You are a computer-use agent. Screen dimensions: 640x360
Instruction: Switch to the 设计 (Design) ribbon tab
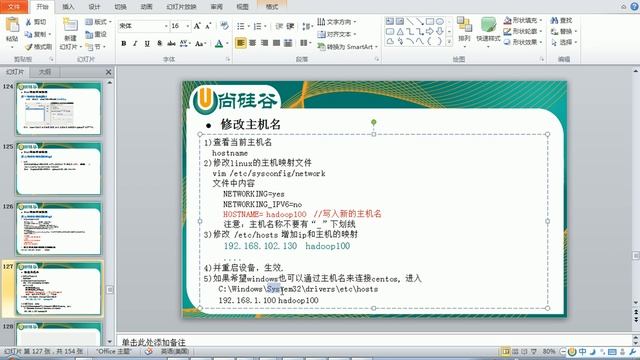(94, 7)
